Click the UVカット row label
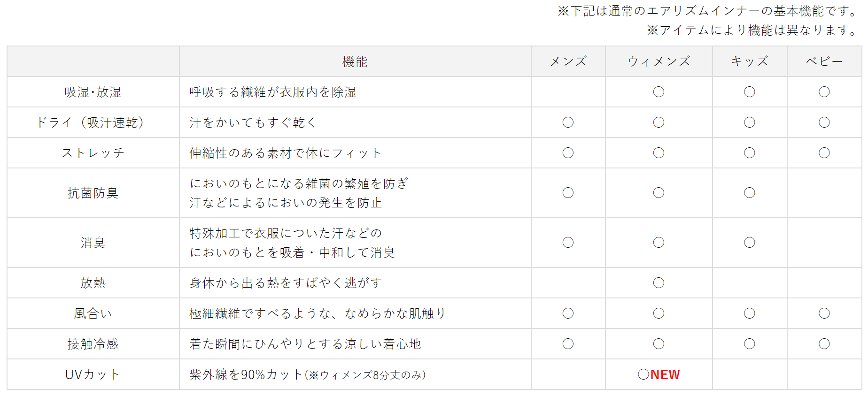The height and width of the screenshot is (396, 868). (93, 374)
